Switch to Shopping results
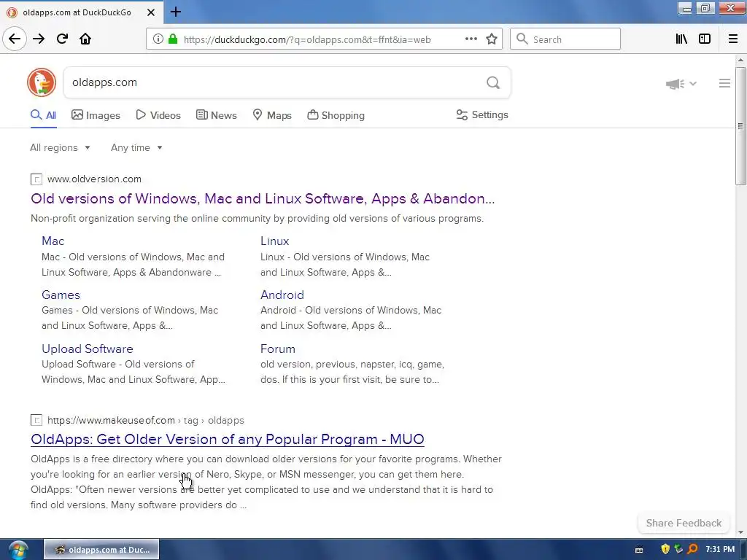The height and width of the screenshot is (560, 747). (x=336, y=115)
